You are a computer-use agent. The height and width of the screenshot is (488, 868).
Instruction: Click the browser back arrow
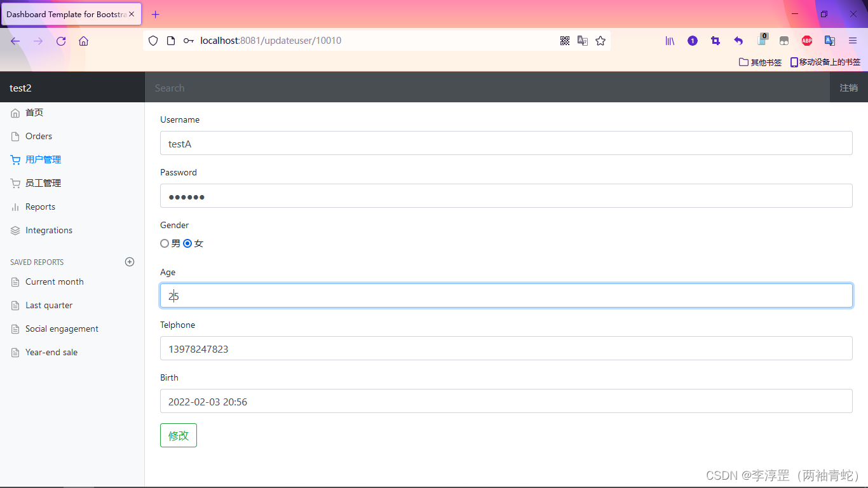[x=15, y=41]
